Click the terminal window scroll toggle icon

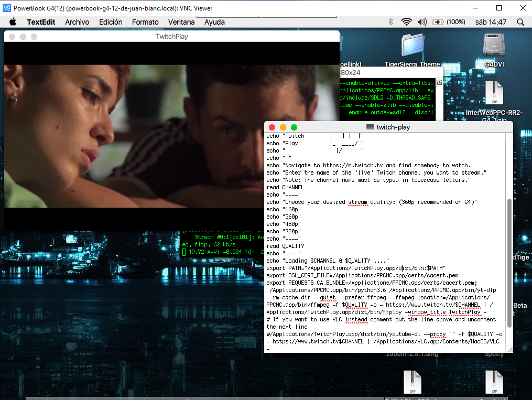click(x=439, y=82)
